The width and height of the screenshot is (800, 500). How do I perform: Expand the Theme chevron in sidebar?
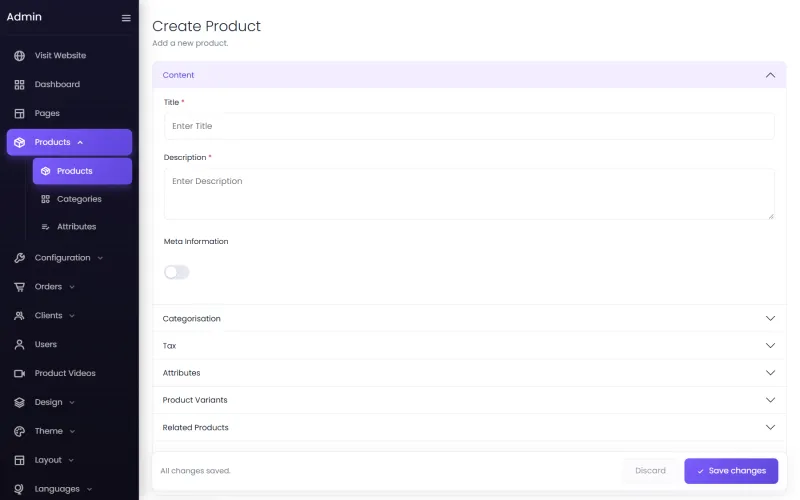pos(72,431)
